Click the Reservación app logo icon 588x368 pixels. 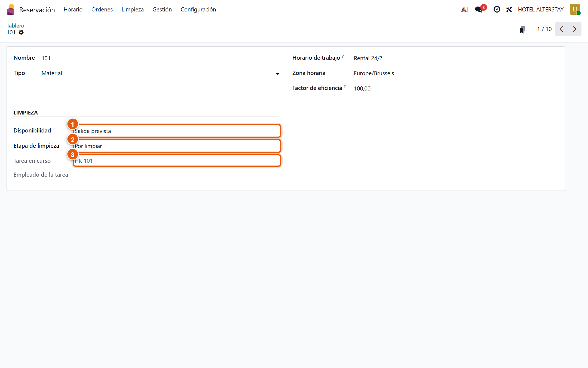[x=11, y=10]
